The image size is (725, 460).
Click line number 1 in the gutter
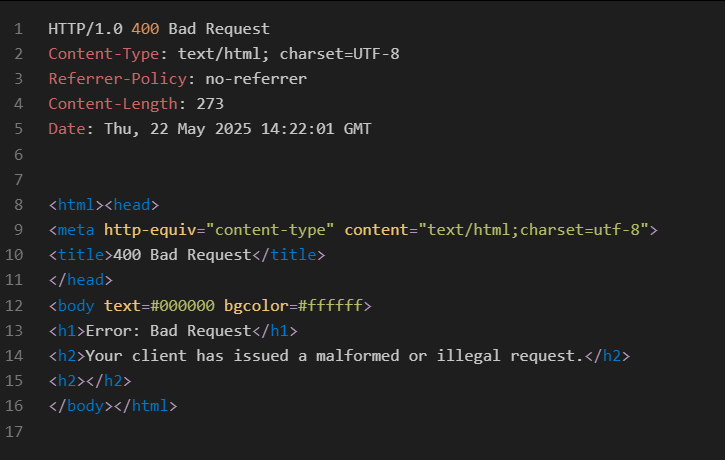(x=18, y=29)
